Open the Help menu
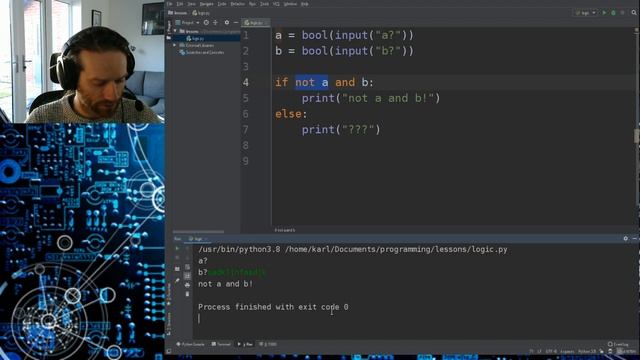640x360 pixels. [304, 4]
